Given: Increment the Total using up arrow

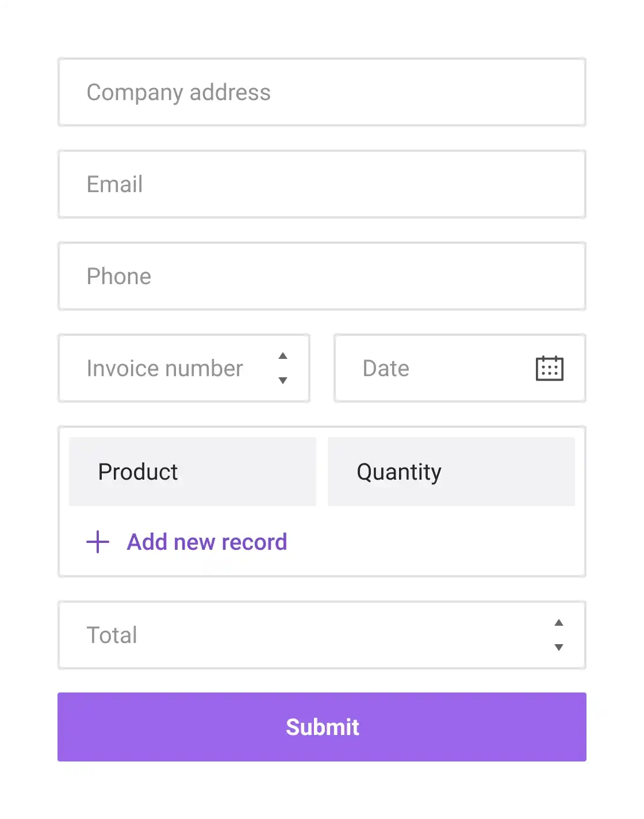Looking at the screenshot, I should click(558, 623).
